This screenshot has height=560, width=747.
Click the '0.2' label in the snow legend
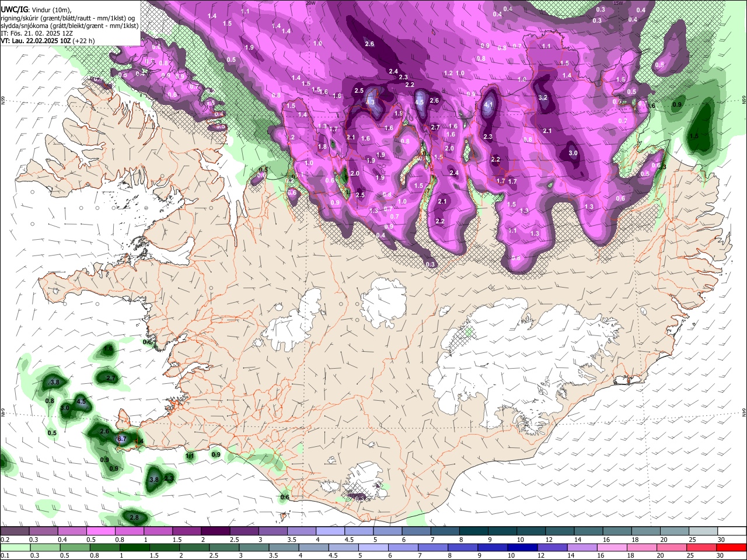coord(5,540)
